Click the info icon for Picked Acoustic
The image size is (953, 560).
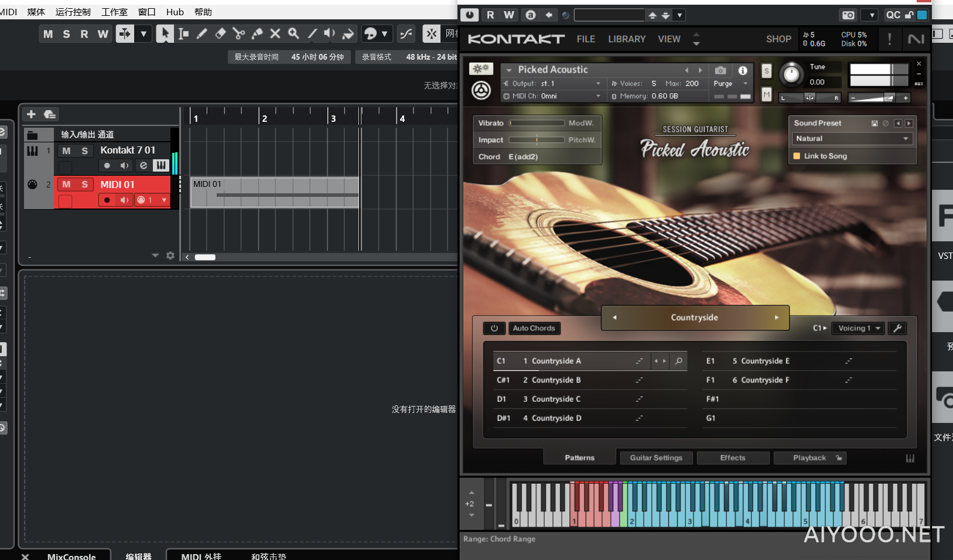(743, 70)
